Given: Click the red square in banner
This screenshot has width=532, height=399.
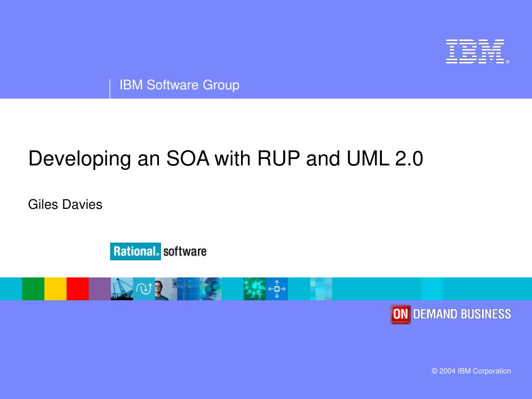Looking at the screenshot, I should point(78,289).
